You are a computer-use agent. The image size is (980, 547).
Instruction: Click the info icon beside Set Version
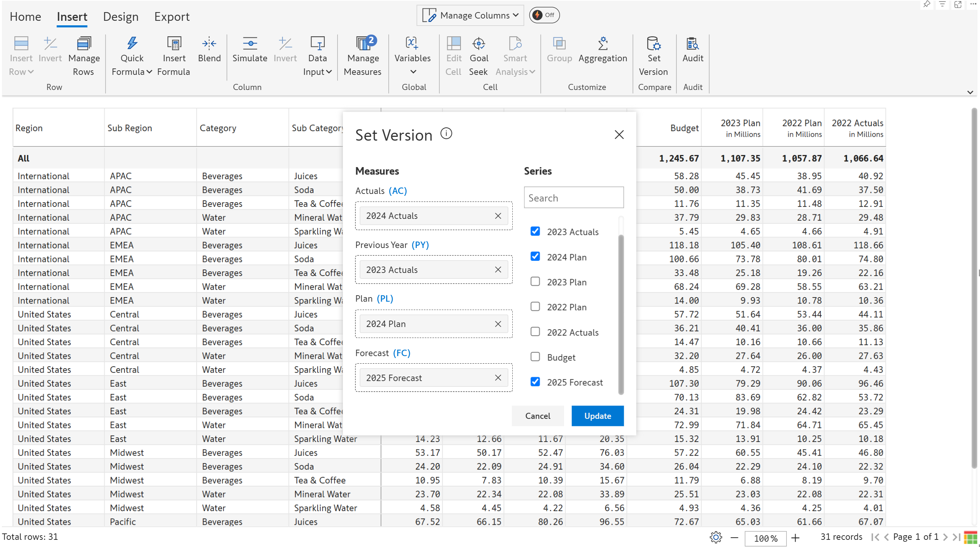point(446,133)
